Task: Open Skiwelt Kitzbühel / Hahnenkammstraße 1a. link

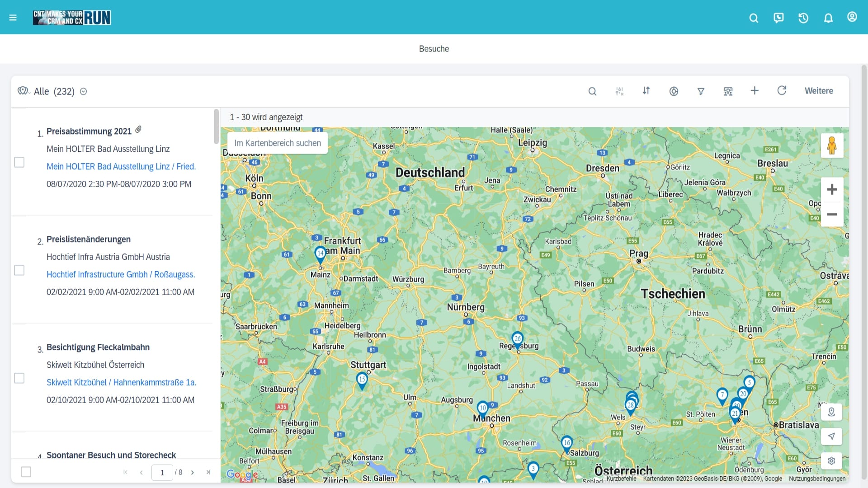Action: point(122,383)
